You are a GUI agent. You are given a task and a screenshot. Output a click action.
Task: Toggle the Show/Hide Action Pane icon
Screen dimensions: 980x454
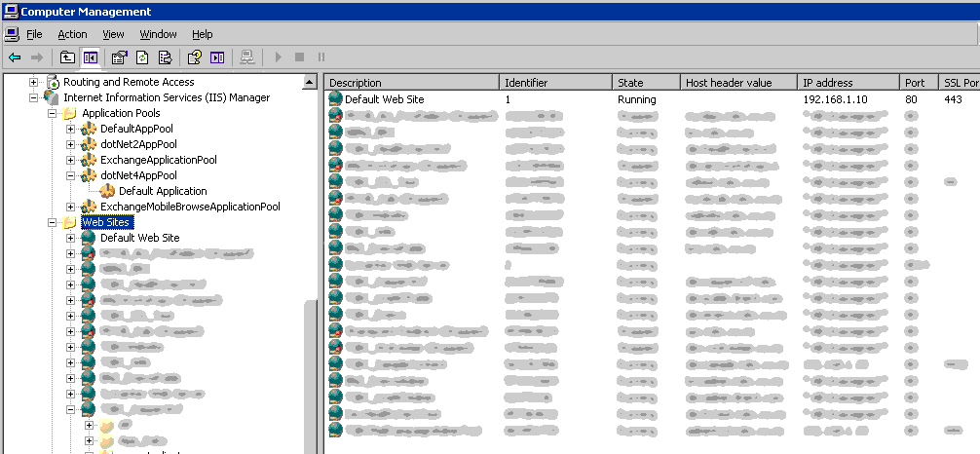217,58
